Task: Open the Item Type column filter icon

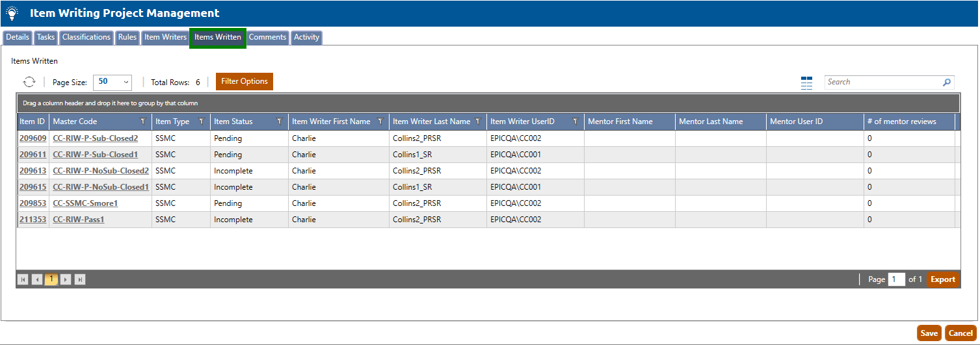Action: tap(201, 121)
